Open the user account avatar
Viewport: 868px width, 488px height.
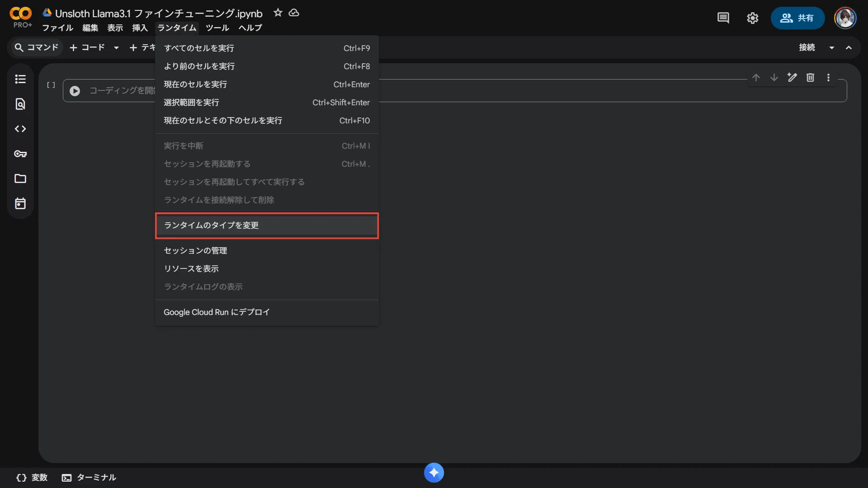[845, 18]
